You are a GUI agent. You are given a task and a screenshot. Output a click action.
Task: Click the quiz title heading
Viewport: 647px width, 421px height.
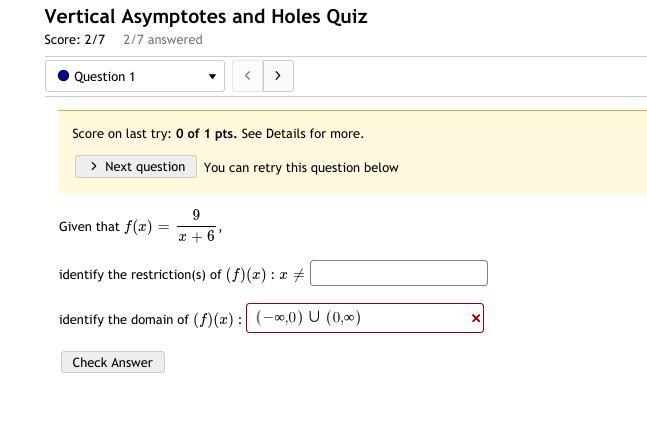click(x=206, y=17)
